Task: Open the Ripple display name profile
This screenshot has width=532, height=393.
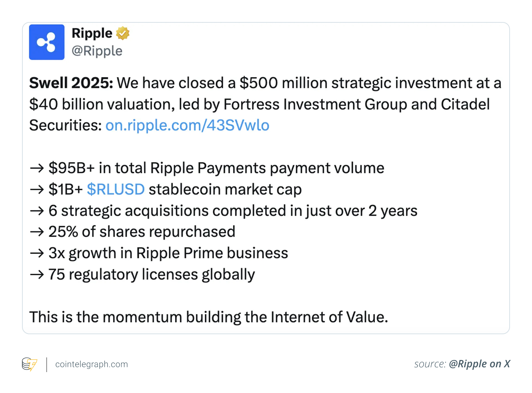Action: click(92, 33)
